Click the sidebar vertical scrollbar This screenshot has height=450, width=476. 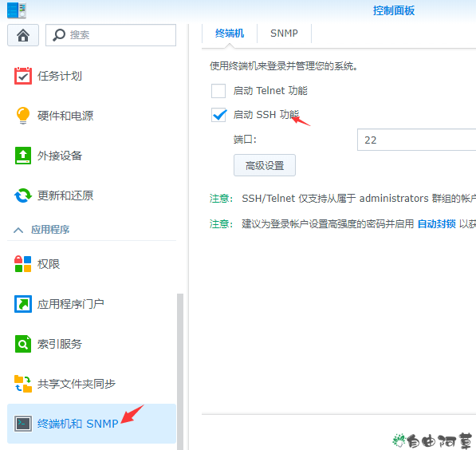click(x=180, y=371)
